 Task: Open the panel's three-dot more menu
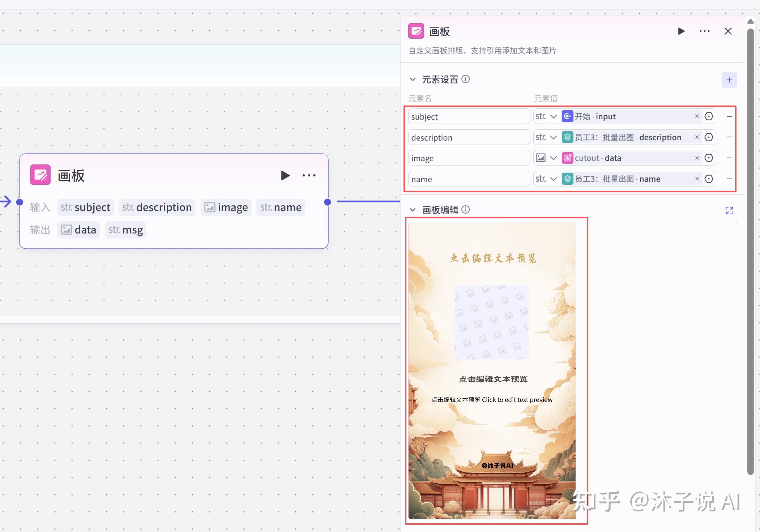[x=704, y=31]
